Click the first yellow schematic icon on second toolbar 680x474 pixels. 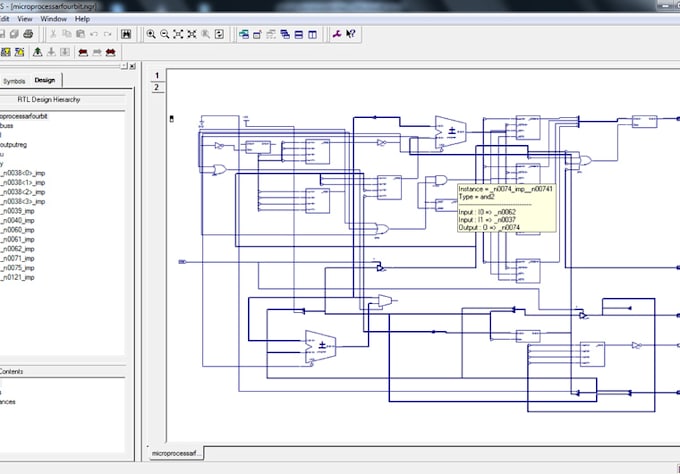6,52
